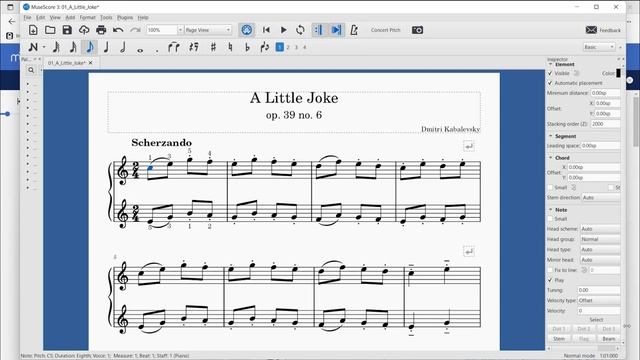Open the Feedback link
The width and height of the screenshot is (640, 360).
[x=603, y=30]
